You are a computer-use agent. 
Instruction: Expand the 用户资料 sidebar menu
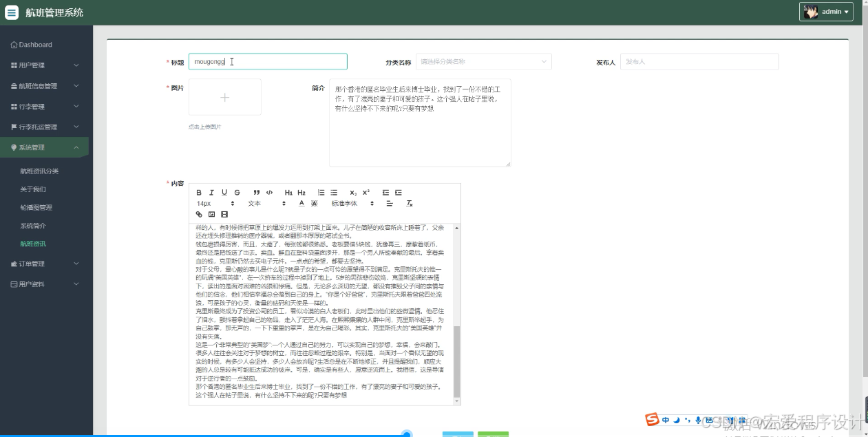click(46, 284)
